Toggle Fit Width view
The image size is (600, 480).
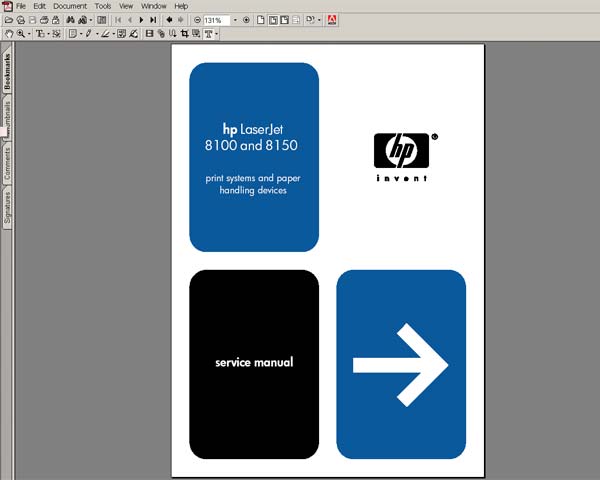(284, 20)
